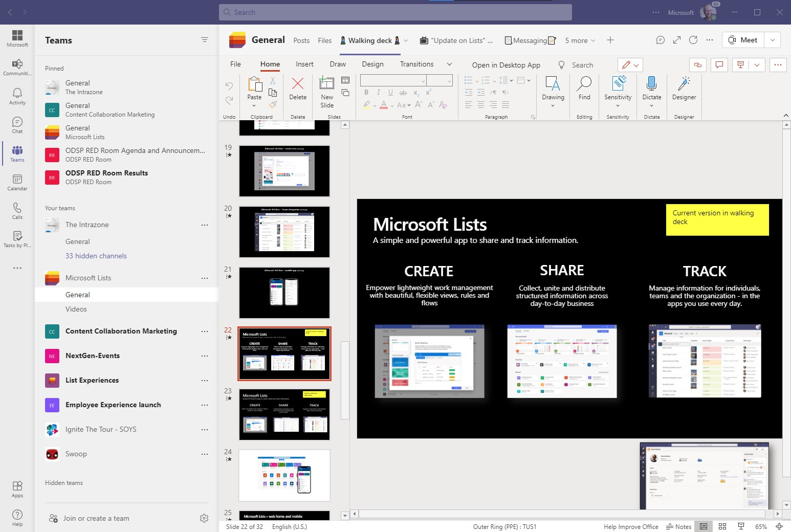The image size is (791, 532).
Task: Toggle the Notes pane
Action: coord(678,526)
